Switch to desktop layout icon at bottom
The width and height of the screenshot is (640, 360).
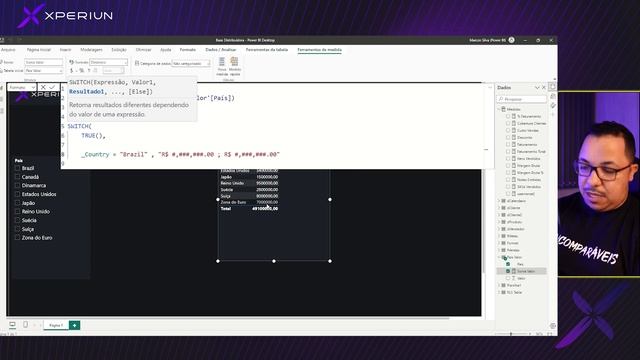[x=12, y=325]
